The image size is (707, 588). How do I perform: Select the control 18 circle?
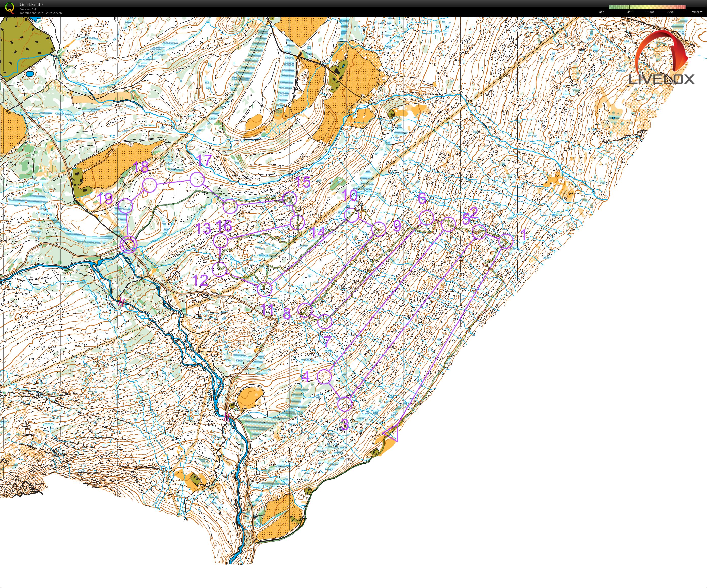pos(150,185)
